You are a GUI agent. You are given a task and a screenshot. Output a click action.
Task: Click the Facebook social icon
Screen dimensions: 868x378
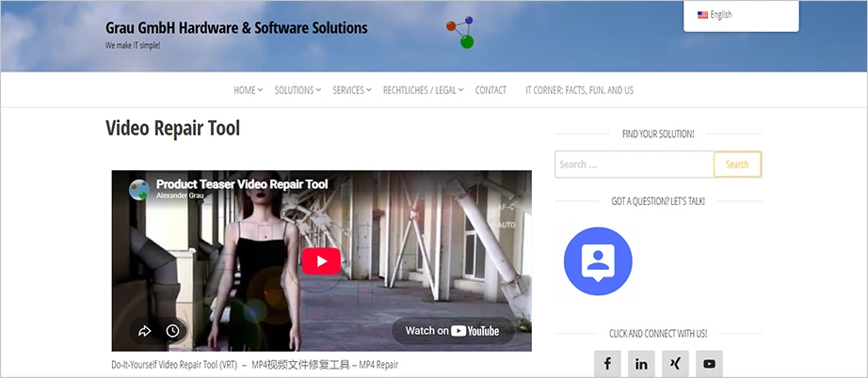tap(607, 364)
